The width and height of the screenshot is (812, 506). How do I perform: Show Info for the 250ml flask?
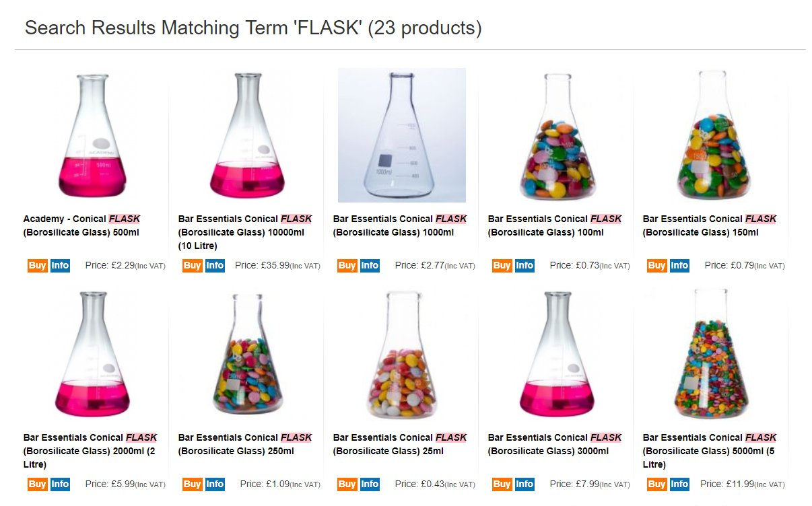click(x=215, y=484)
